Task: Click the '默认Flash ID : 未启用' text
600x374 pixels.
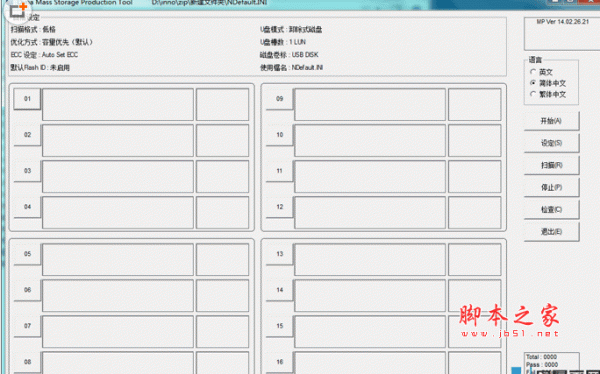Action: pos(40,68)
